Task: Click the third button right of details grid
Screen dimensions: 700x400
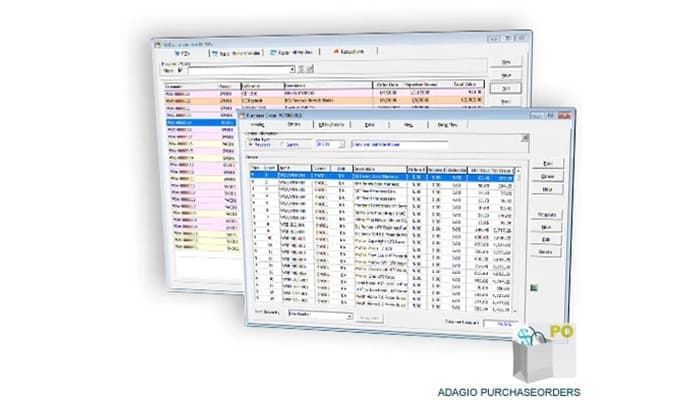Action: pyautogui.click(x=547, y=189)
